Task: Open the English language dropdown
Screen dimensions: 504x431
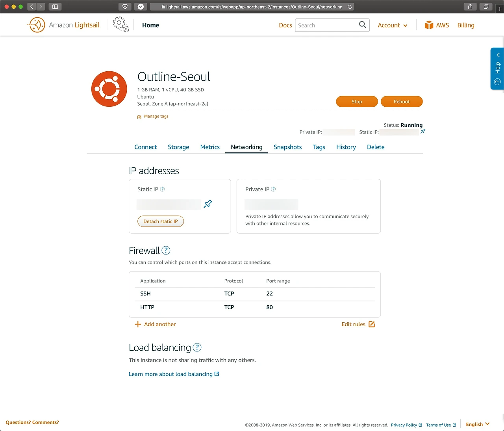Action: coord(478,424)
